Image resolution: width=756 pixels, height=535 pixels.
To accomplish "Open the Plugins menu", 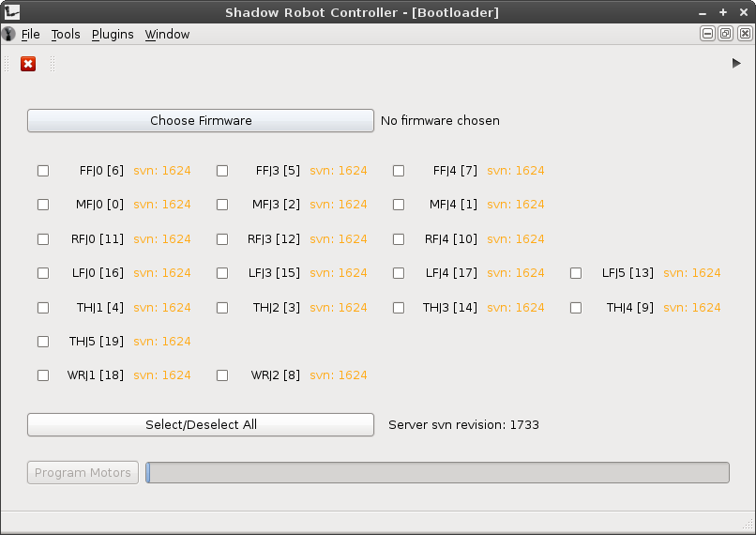I will pos(113,35).
